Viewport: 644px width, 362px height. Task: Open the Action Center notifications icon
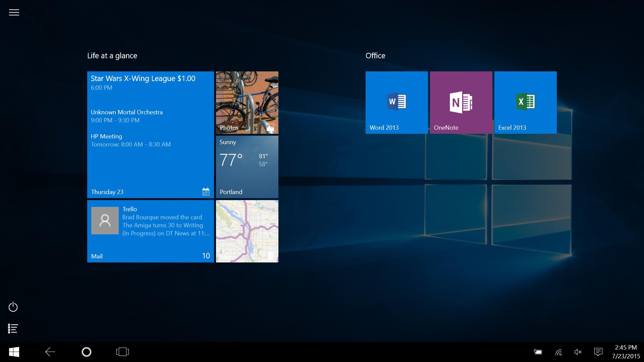pos(598,352)
